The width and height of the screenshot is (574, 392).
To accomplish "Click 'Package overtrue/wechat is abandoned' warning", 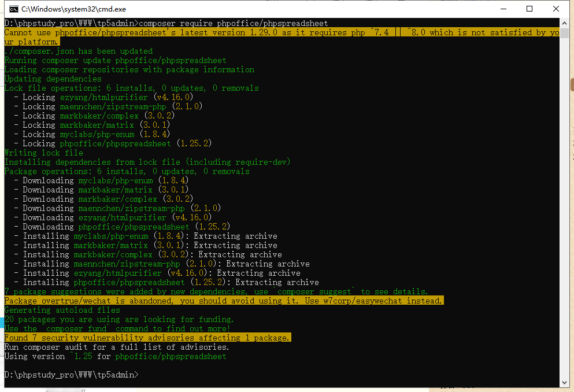I will 224,301.
